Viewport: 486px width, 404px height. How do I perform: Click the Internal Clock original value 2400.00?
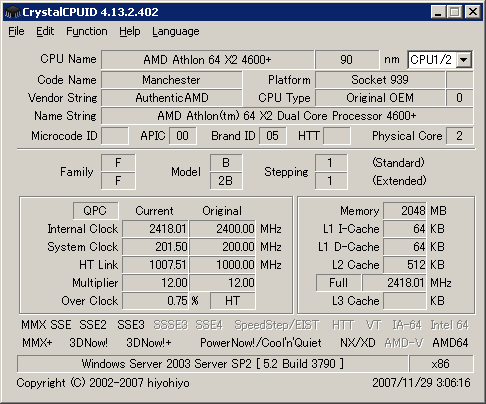222,229
